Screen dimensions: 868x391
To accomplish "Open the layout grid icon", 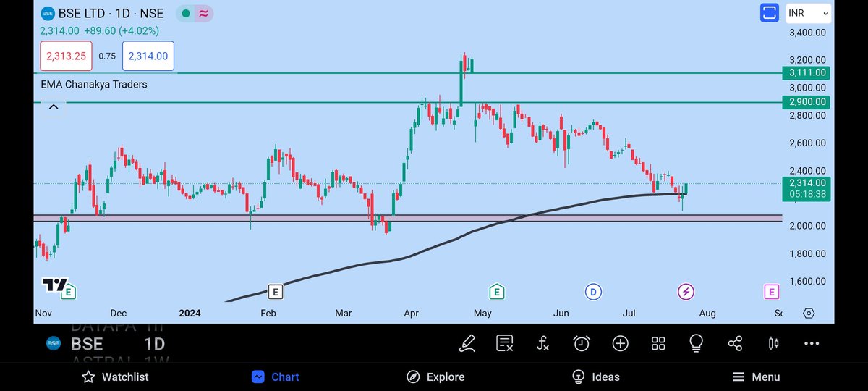I will 658,343.
